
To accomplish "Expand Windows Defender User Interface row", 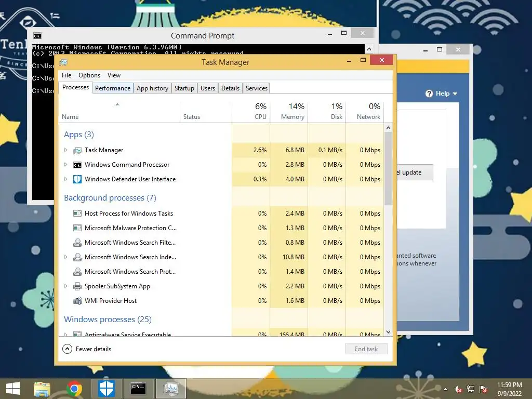I will [66, 179].
